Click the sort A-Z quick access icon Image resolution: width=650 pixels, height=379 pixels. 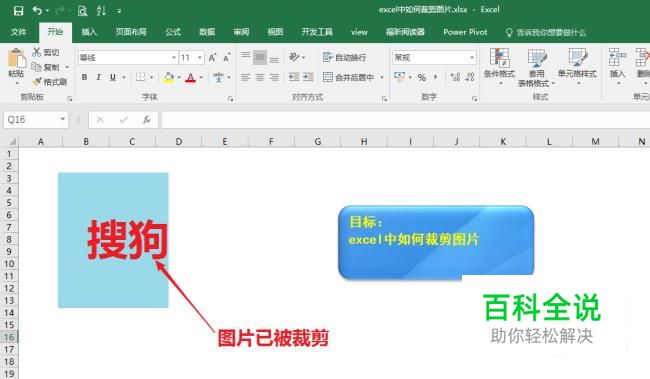(x=101, y=10)
